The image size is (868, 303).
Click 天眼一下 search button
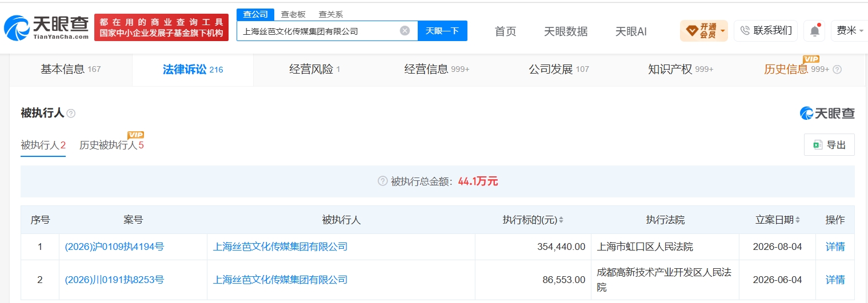click(442, 31)
